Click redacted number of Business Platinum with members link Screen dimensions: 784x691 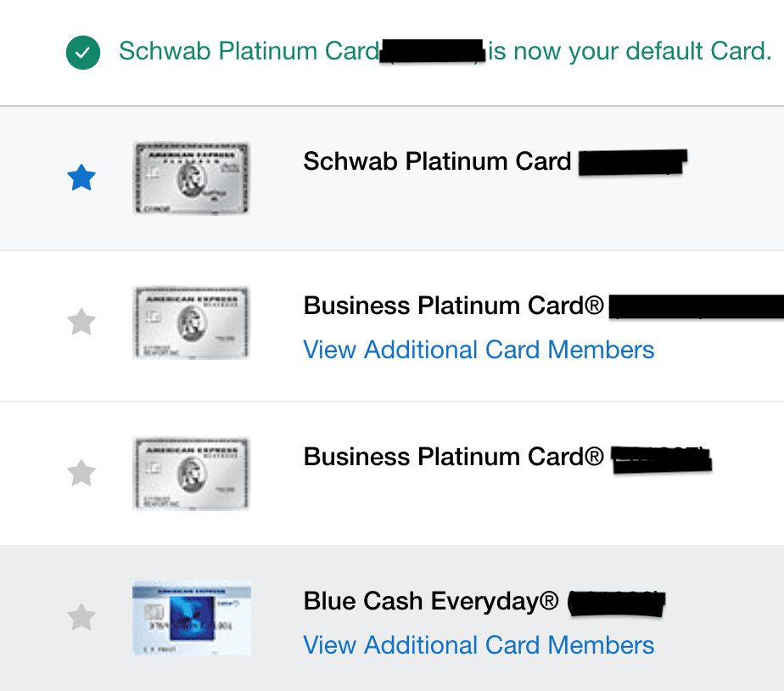[x=696, y=306]
